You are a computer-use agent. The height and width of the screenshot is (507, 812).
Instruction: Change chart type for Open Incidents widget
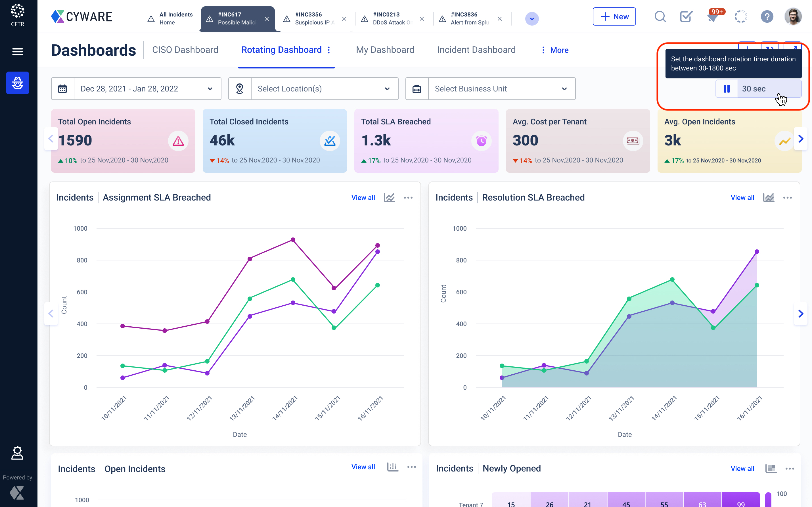[x=392, y=467]
